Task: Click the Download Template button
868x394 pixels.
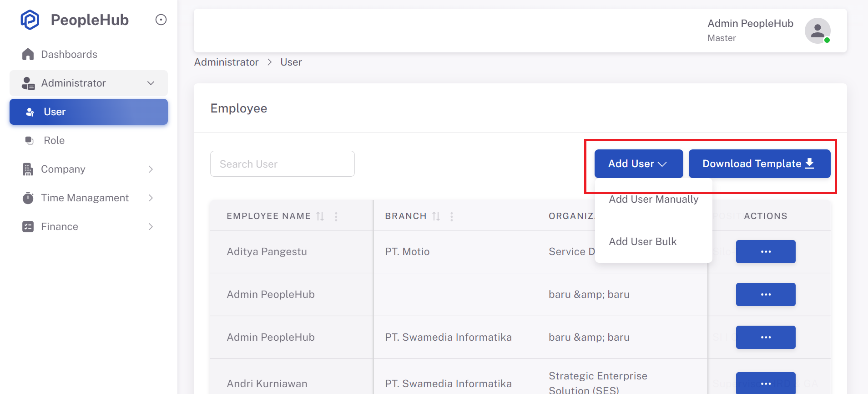Action: coord(760,164)
